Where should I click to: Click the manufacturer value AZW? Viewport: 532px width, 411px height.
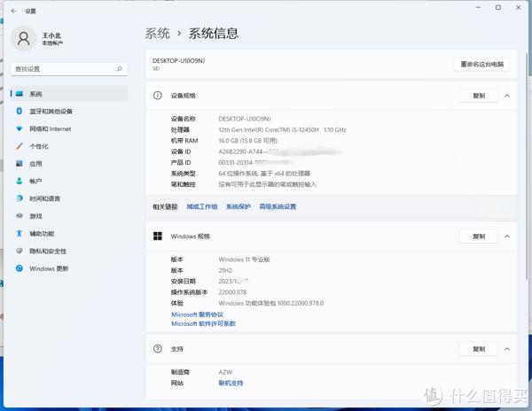coord(225,372)
